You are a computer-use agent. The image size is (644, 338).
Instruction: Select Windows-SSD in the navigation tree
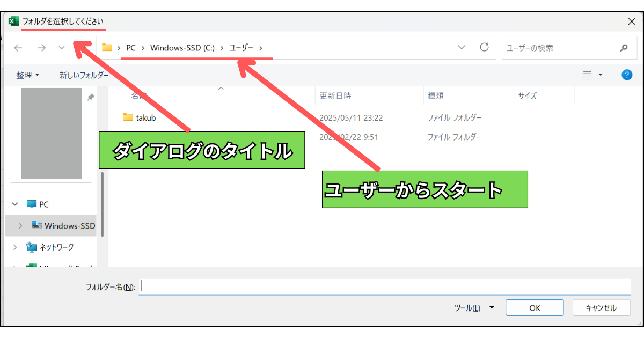(x=70, y=226)
